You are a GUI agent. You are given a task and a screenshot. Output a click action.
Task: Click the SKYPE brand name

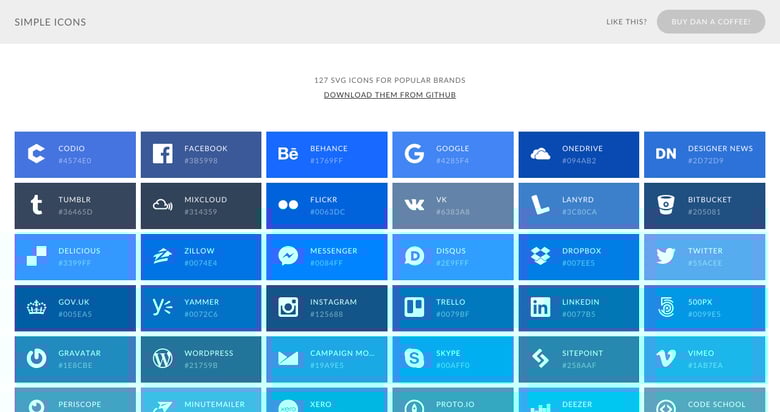point(448,353)
